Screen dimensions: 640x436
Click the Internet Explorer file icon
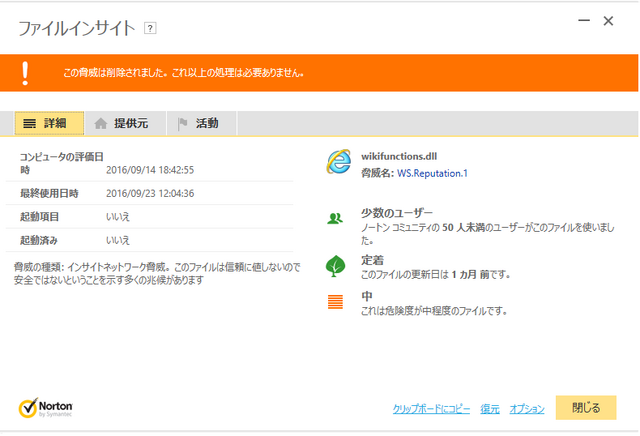pyautogui.click(x=338, y=161)
